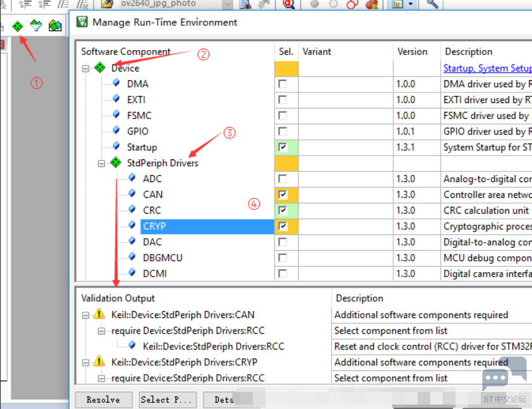
Task: Click the Kill All Breakpoints icon
Action: tap(372, 4)
